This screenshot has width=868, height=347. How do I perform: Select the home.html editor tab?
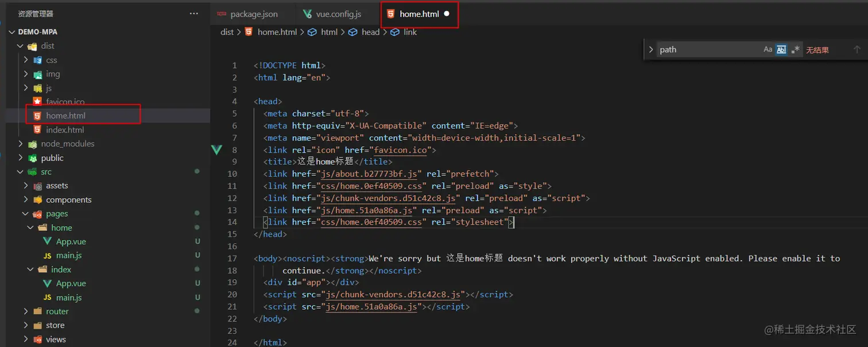pos(420,14)
